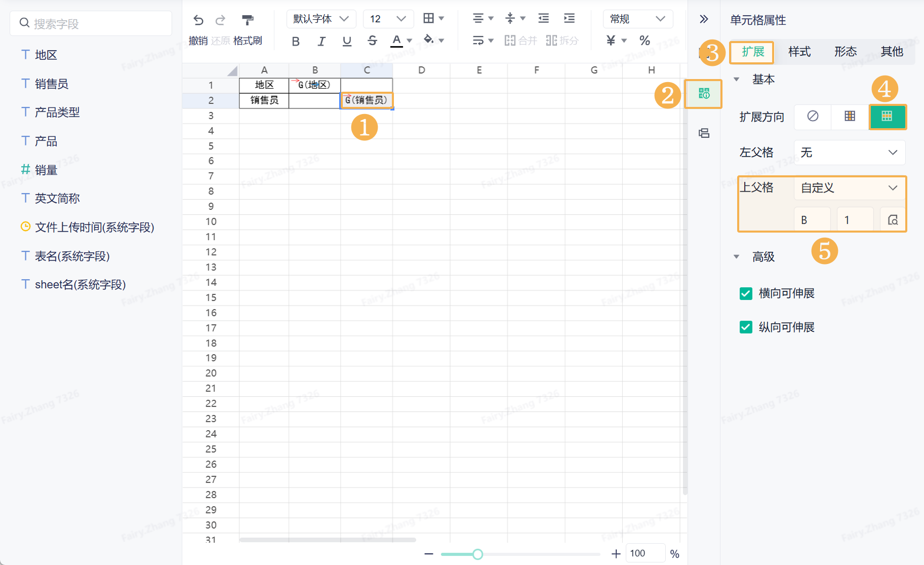Image resolution: width=924 pixels, height=565 pixels.
Task: Zoom in with the plus button
Action: click(616, 554)
